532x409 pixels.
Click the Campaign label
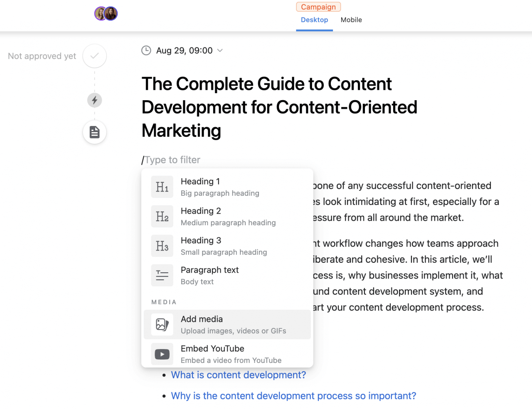[x=318, y=7]
